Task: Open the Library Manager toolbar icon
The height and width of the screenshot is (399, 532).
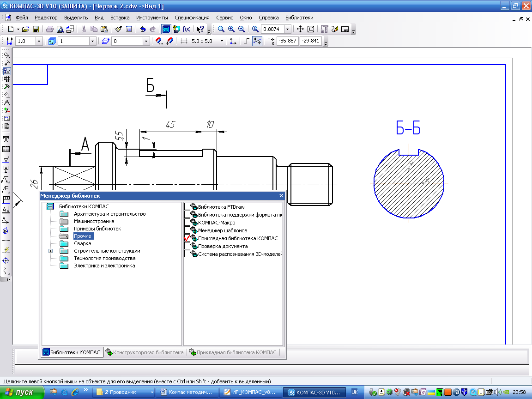Action: point(165,29)
